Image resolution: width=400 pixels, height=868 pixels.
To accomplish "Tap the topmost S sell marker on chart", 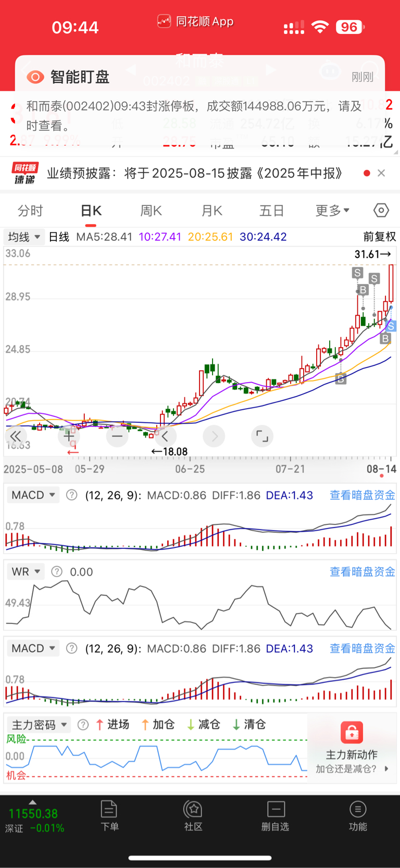I will coord(357,273).
